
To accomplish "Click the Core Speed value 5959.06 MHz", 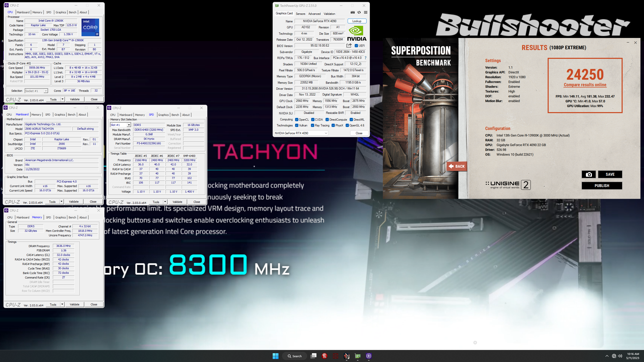I will click(x=37, y=68).
